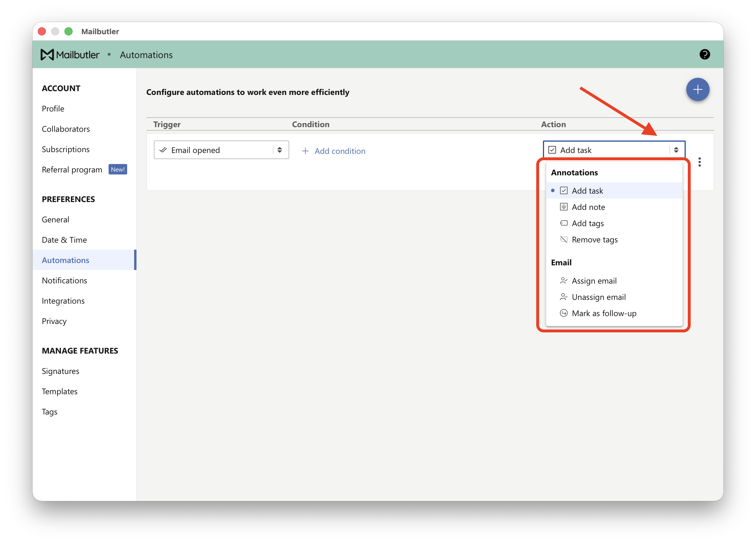The image size is (756, 544).
Task: Click the Annotations group heading
Action: click(574, 172)
